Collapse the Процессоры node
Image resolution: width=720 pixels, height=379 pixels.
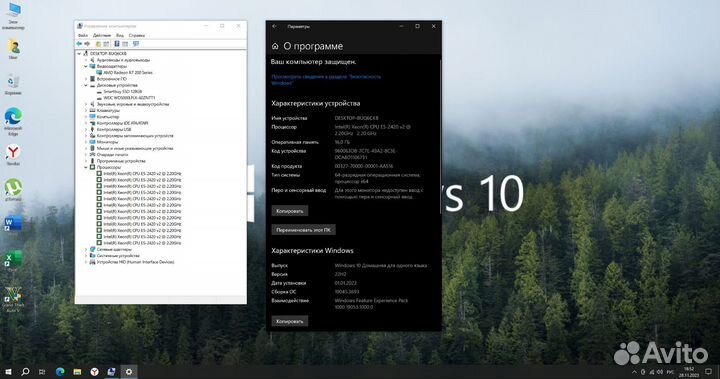(x=86, y=167)
